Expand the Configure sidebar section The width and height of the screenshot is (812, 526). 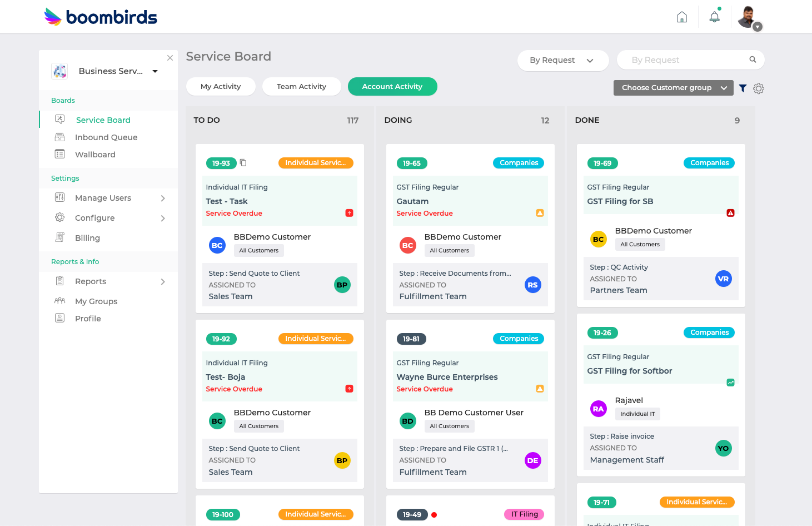(x=59, y=217)
